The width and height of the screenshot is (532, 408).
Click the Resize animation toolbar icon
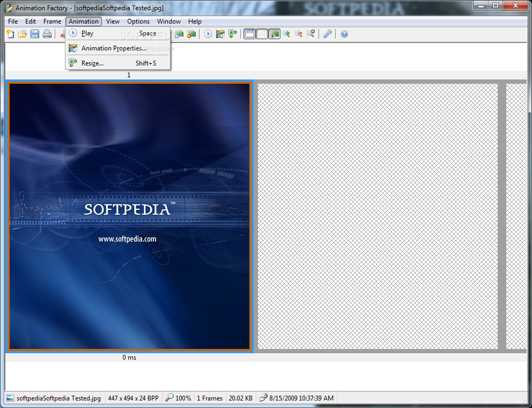coord(233,34)
